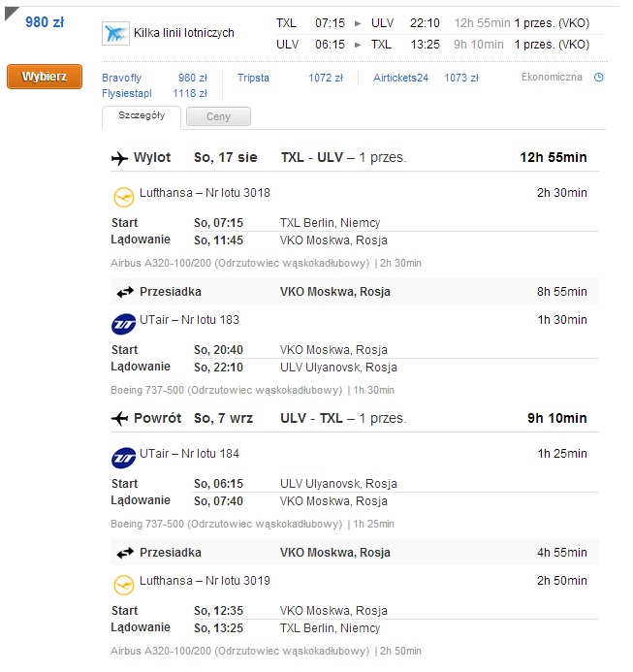633x672 pixels.
Task: Click the 980 zł total price
Action: coord(45,22)
